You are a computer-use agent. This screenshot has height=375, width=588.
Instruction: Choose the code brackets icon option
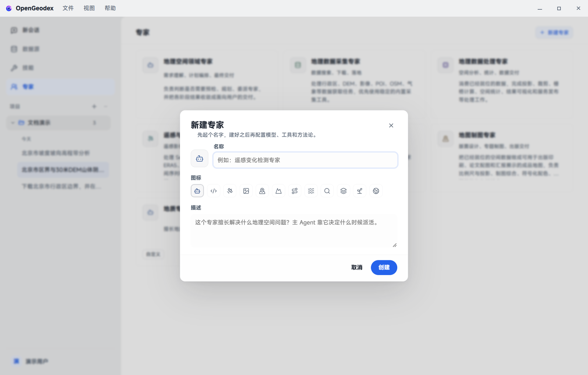[214, 191]
